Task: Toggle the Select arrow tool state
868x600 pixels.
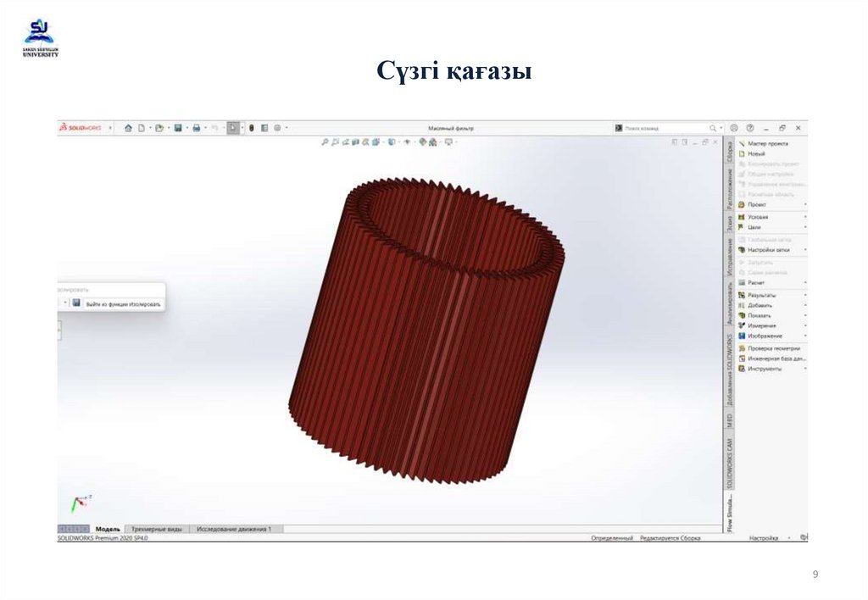Action: [233, 127]
